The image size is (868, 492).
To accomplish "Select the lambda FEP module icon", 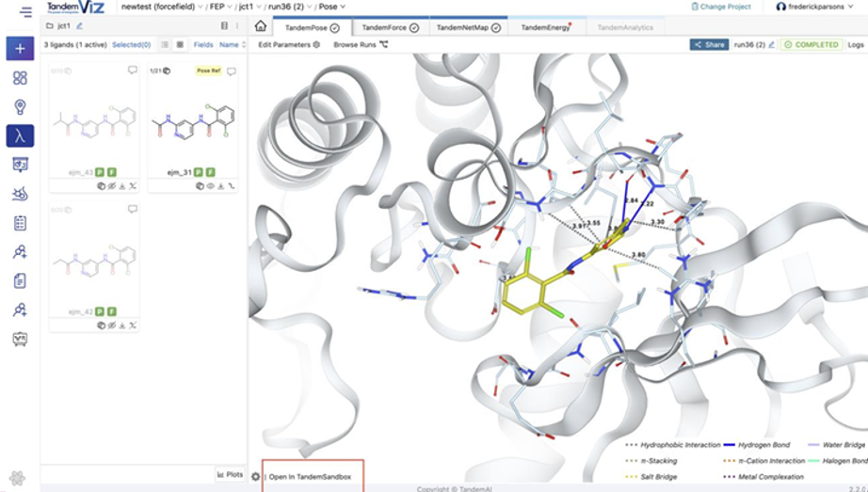I will (20, 135).
